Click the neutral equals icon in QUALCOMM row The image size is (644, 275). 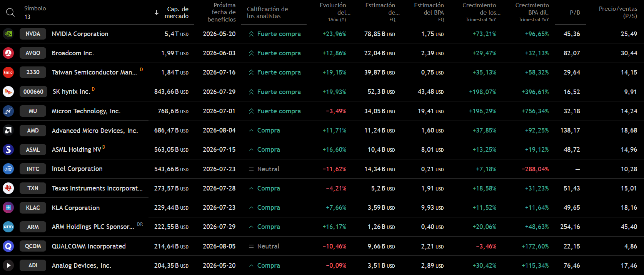click(251, 246)
